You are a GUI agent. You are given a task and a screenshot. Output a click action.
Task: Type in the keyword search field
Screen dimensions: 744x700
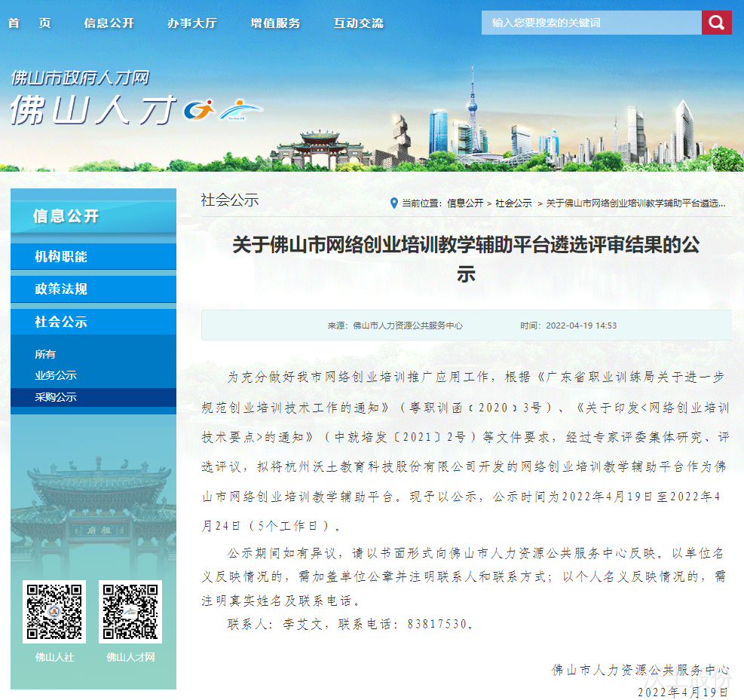point(591,23)
